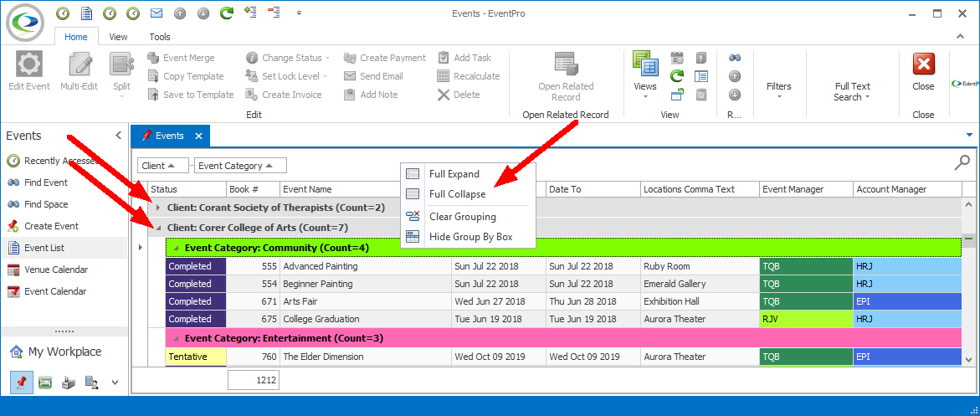The width and height of the screenshot is (980, 416).
Task: Click Send Email in the ribbon
Action: [x=373, y=76]
